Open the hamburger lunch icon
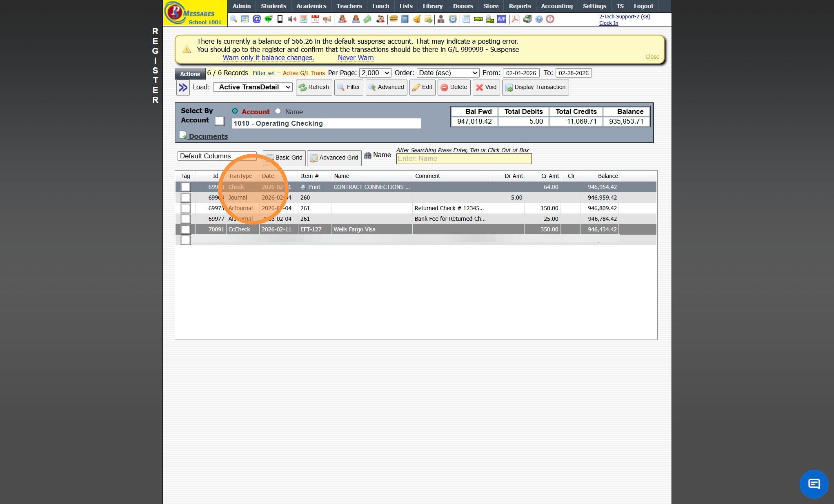Viewport: 834px width, 504px height. point(394,19)
